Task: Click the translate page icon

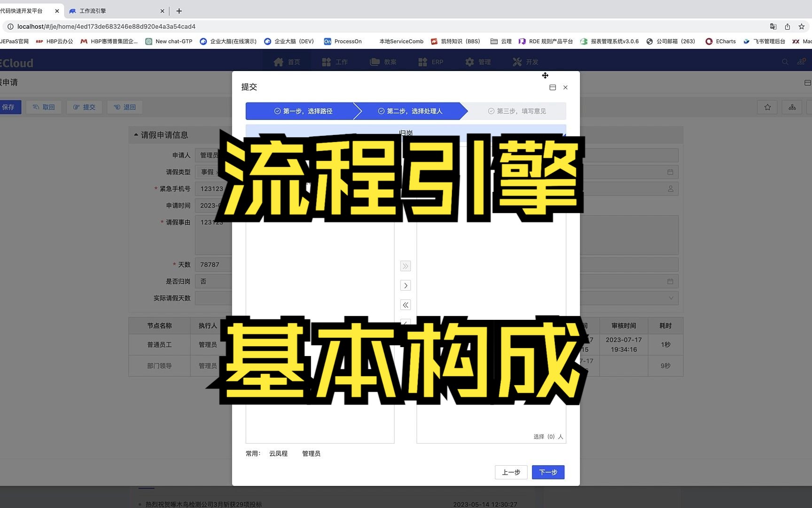Action: (x=773, y=26)
